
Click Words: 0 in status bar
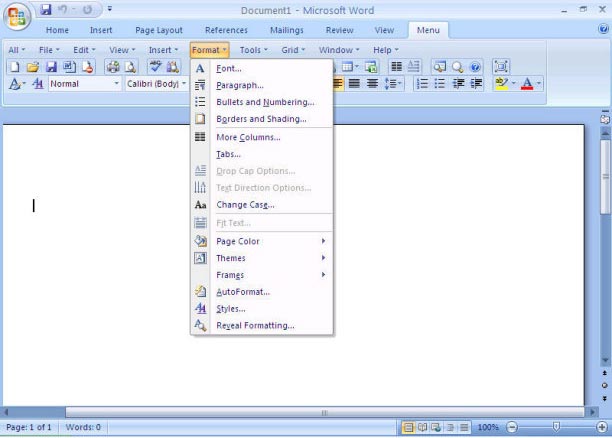point(83,427)
